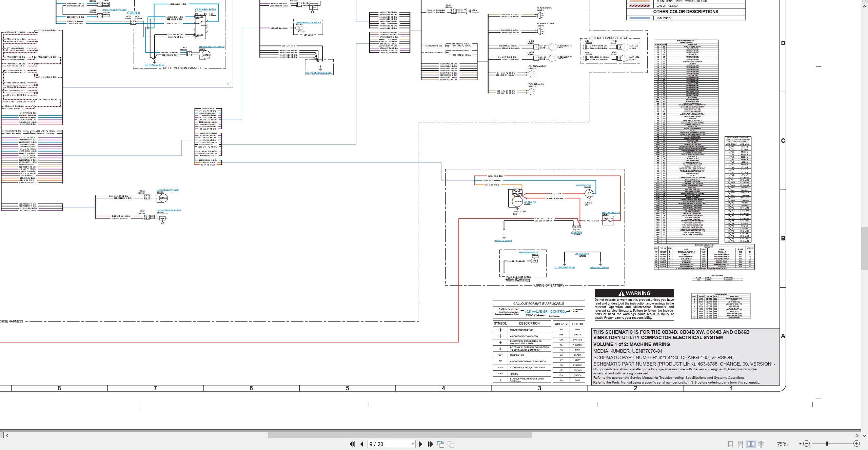Jump to the last page
The width and height of the screenshot is (868, 450).
[431, 444]
